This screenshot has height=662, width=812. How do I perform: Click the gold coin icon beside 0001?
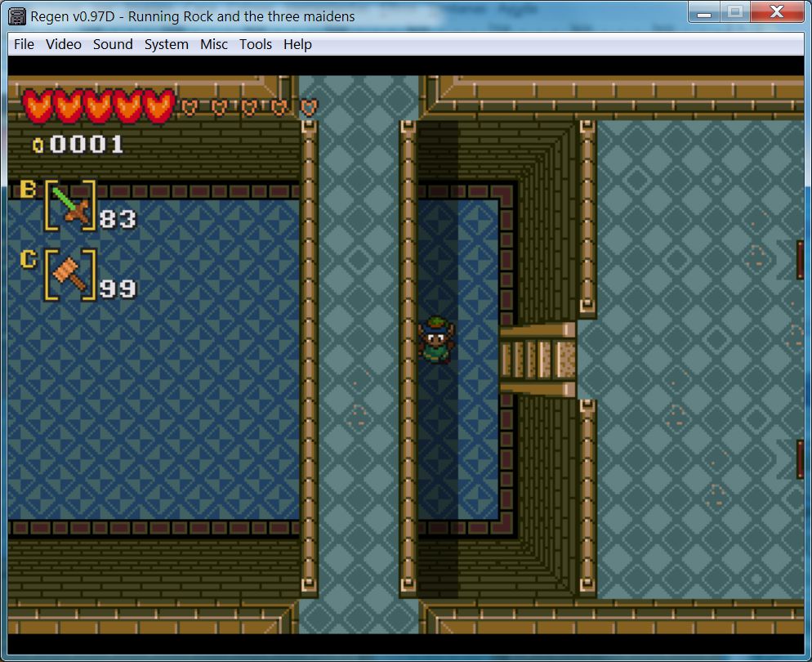(x=38, y=145)
